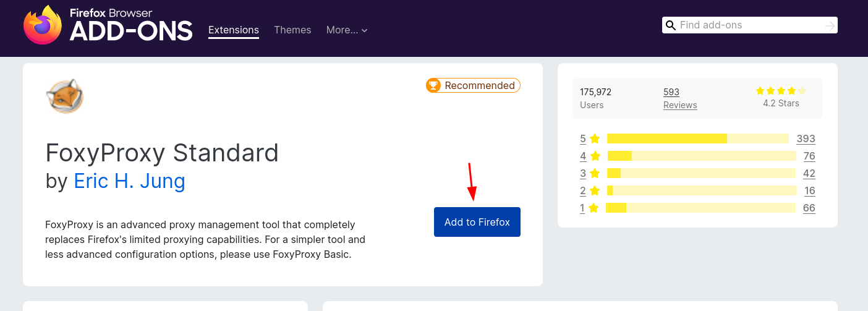Click the Add to Firefox button
The image size is (868, 311).
click(477, 222)
